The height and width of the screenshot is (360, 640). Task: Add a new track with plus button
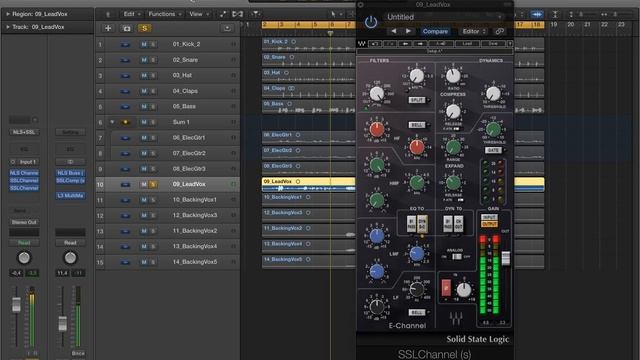pyautogui.click(x=108, y=28)
